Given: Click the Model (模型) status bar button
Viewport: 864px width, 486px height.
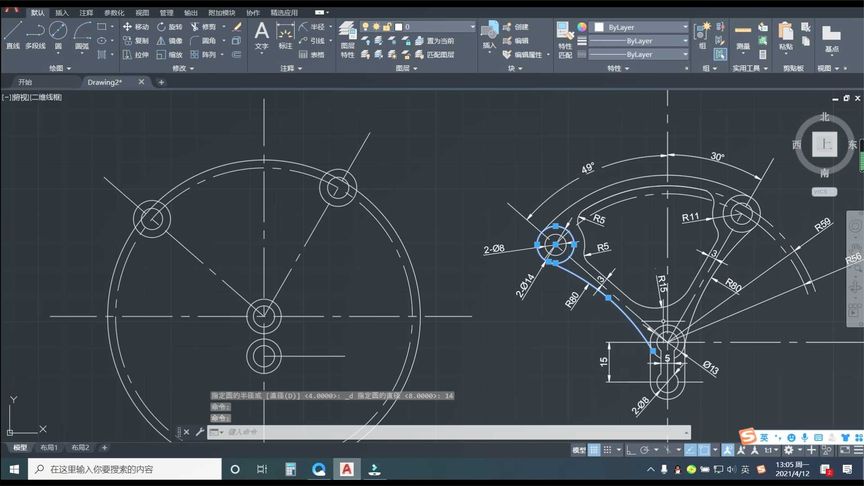Looking at the screenshot, I should pyautogui.click(x=579, y=450).
